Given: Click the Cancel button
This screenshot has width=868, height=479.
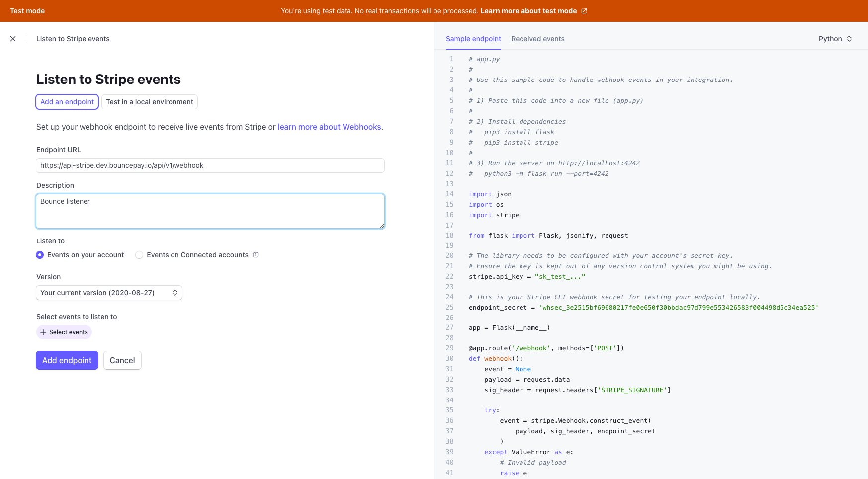Looking at the screenshot, I should coord(122,360).
